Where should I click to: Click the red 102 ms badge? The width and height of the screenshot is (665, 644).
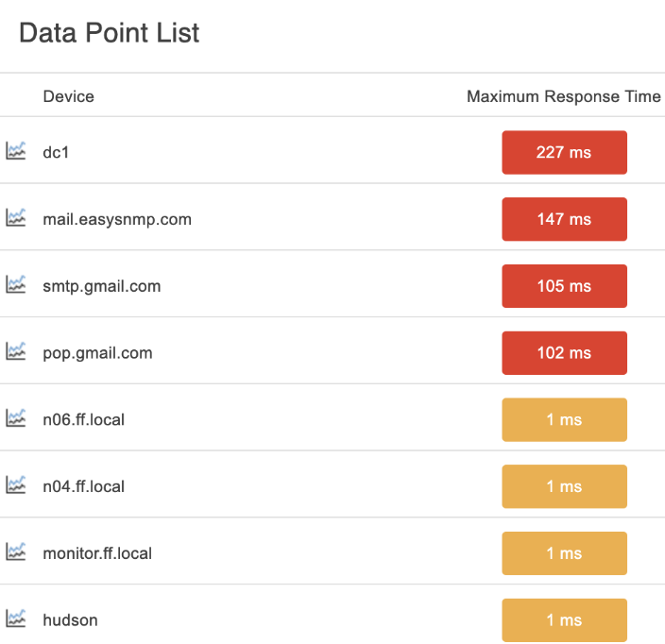tap(565, 353)
